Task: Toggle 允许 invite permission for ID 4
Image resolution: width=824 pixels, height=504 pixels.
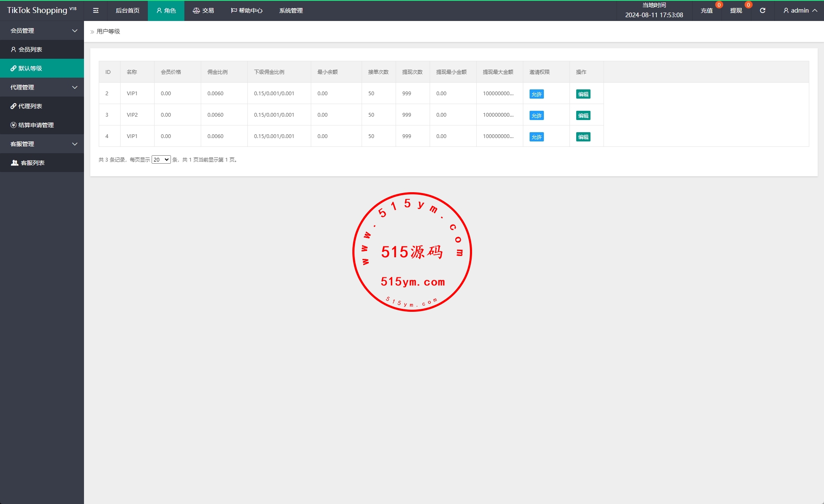Action: [x=536, y=137]
